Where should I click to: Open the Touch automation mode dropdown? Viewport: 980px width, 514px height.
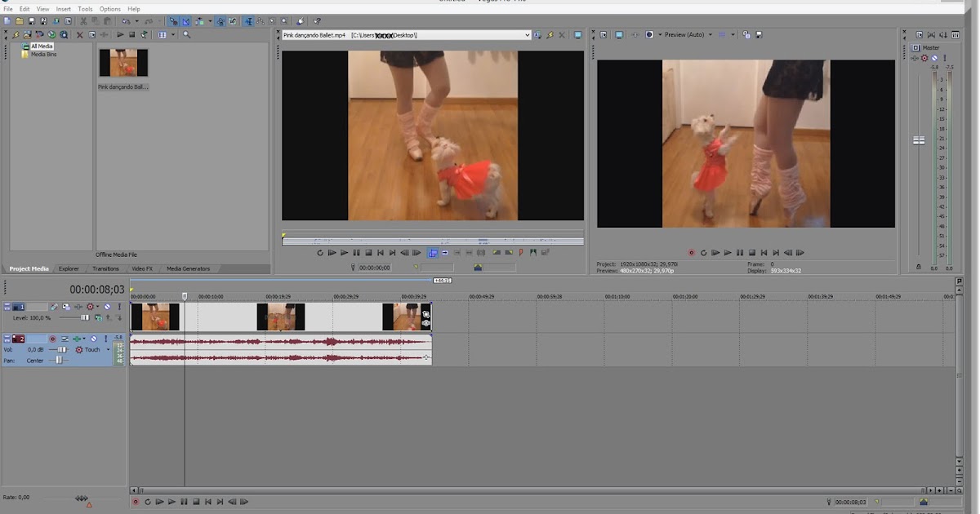(x=108, y=349)
